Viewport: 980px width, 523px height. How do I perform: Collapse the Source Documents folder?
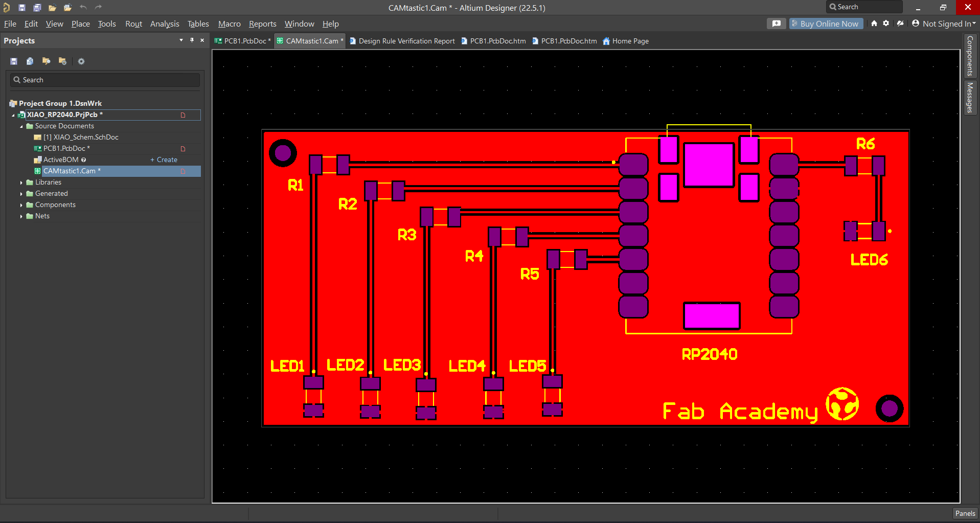pyautogui.click(x=21, y=126)
